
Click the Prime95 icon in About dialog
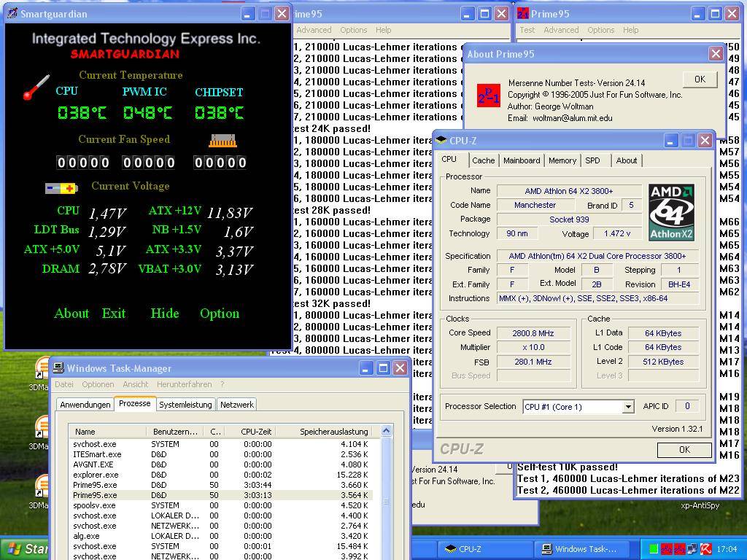click(488, 96)
